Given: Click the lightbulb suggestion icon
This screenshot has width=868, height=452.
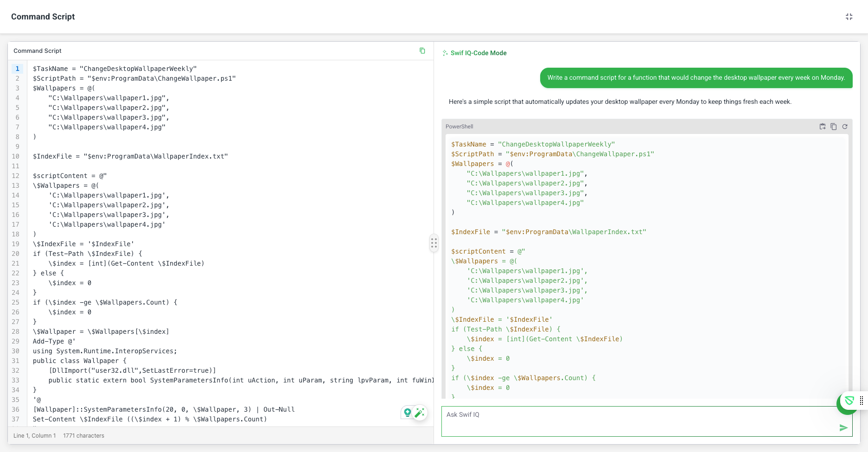Looking at the screenshot, I should [x=408, y=412].
